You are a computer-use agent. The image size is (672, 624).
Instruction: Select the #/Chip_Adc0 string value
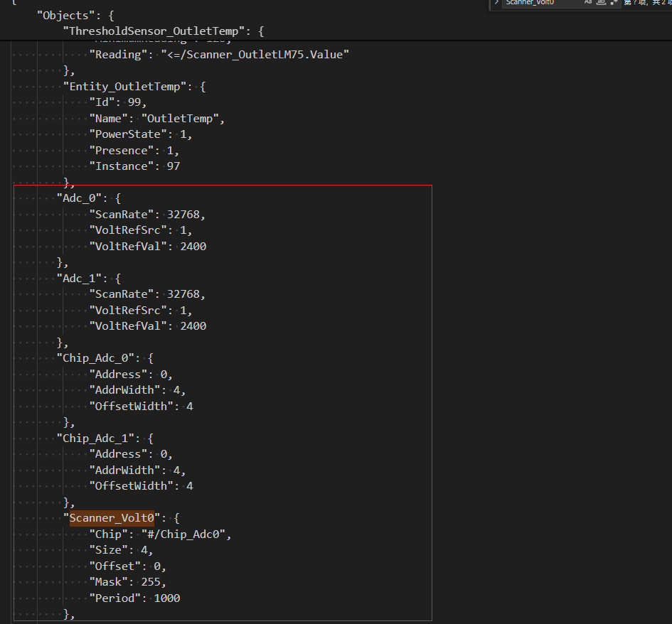tap(185, 534)
